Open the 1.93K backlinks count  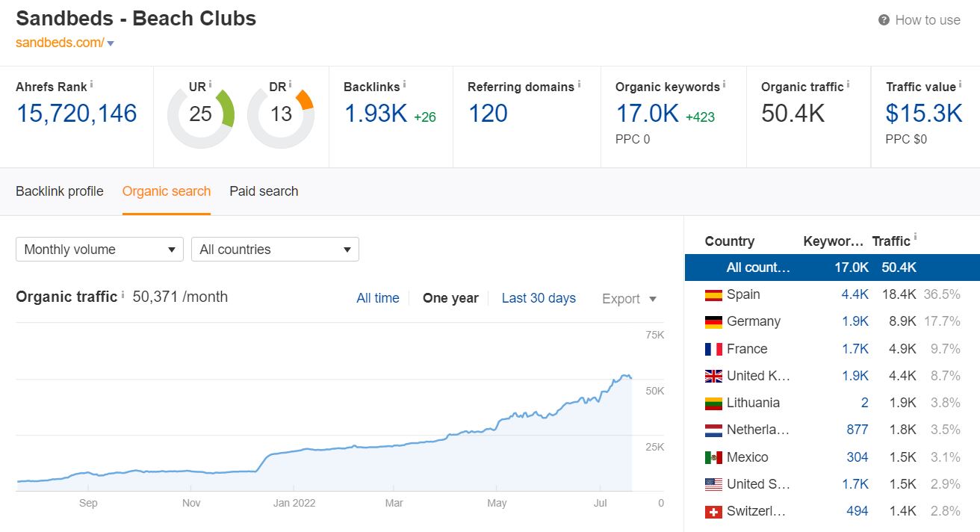(376, 114)
